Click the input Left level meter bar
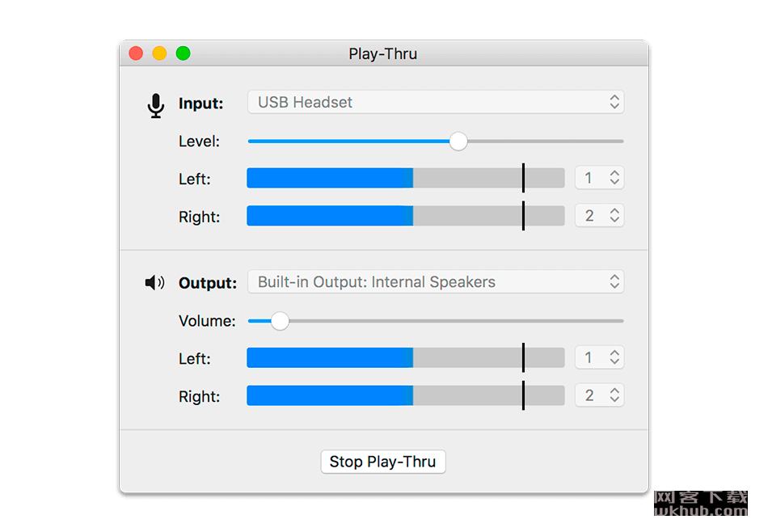The height and width of the screenshot is (532, 768). (406, 178)
